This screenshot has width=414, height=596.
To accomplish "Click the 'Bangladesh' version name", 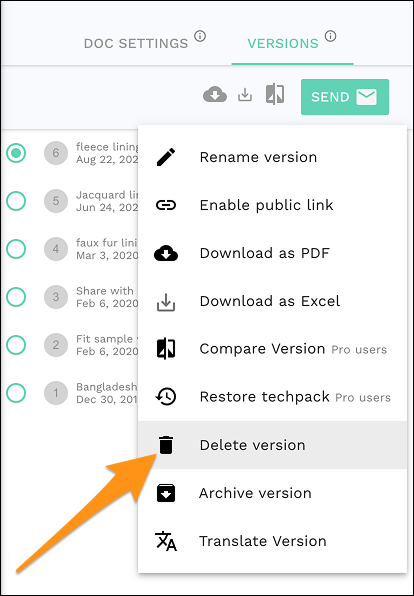I will click(x=107, y=387).
